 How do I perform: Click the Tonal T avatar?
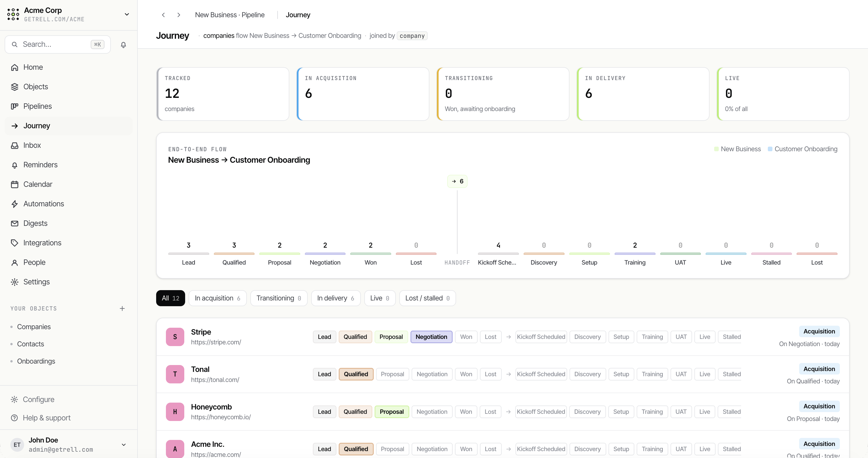point(175,374)
